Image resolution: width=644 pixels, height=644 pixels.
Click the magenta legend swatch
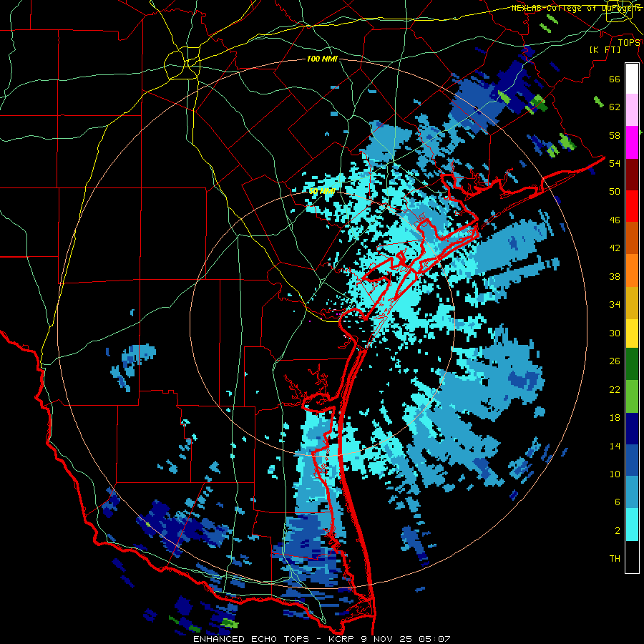pos(632,142)
